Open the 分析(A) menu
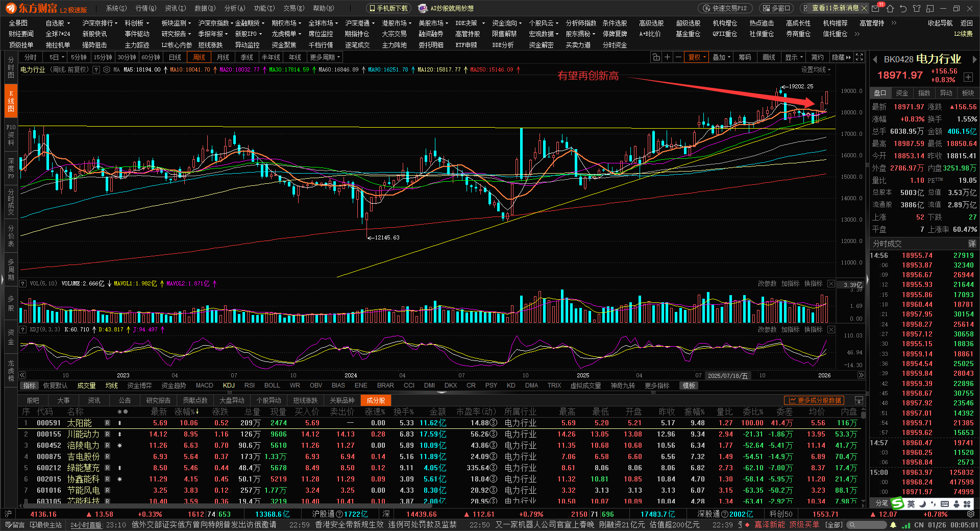 [235, 8]
